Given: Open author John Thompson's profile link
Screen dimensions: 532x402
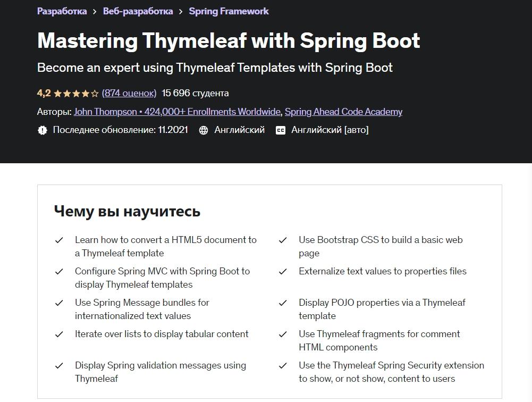Looking at the screenshot, I should 177,112.
